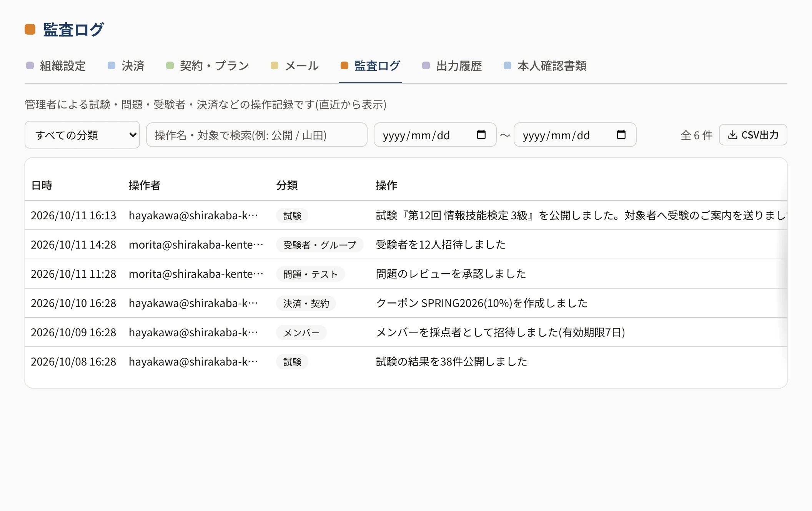The height and width of the screenshot is (511, 812).
Task: Open the すべての分類 category dropdown
Action: 82,135
